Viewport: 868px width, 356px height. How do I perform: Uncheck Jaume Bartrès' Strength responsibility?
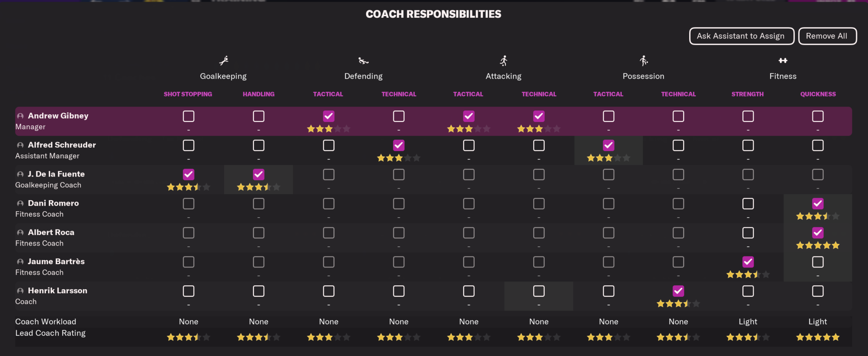[x=748, y=262]
